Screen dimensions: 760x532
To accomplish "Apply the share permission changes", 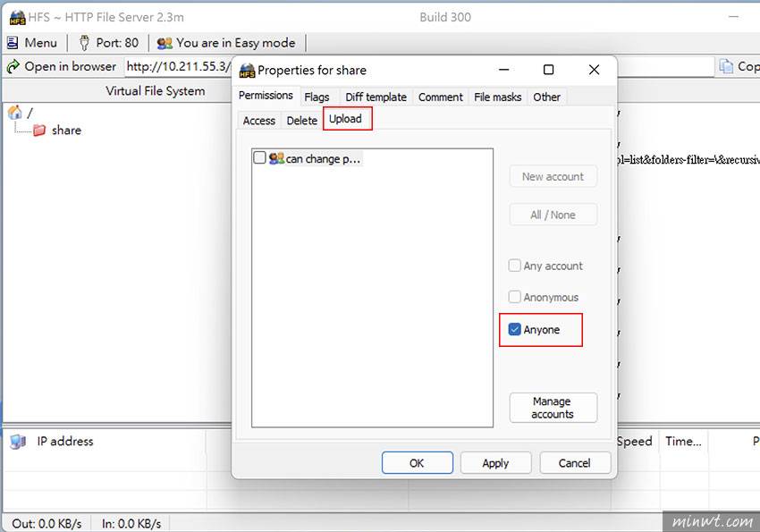I will [495, 463].
